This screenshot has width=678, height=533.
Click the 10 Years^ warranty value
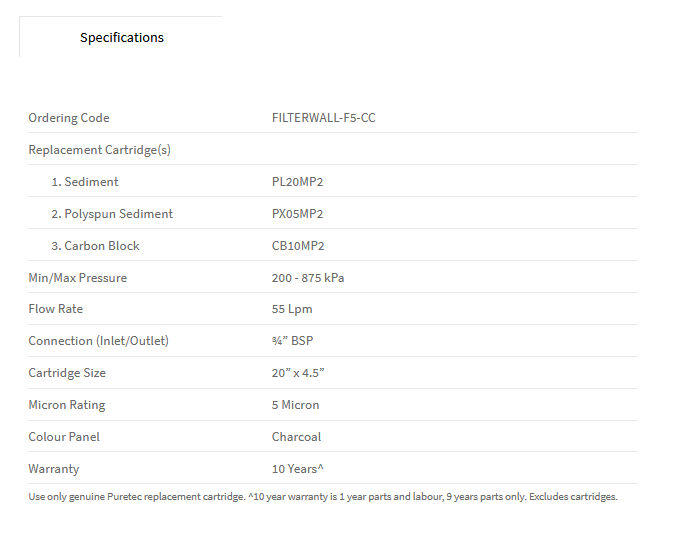[x=297, y=469]
